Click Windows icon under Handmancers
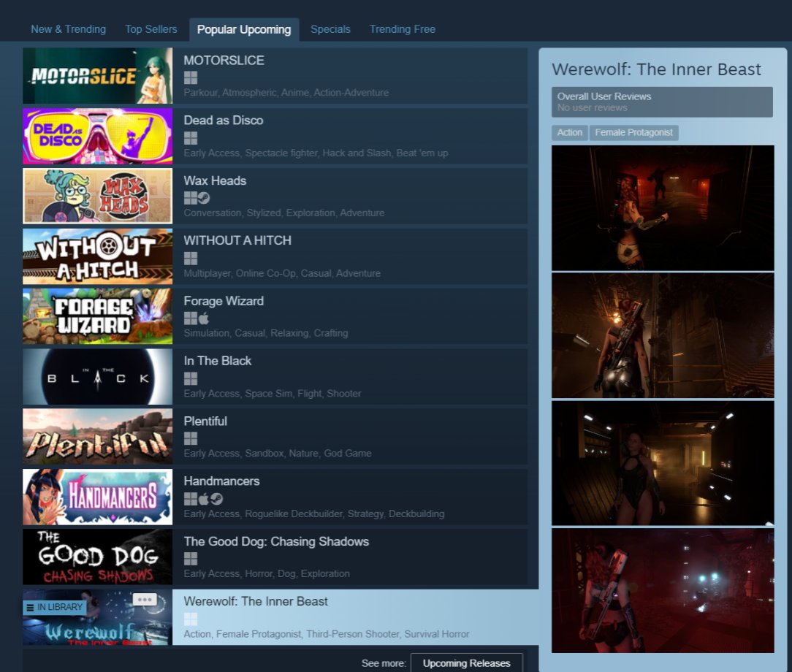The image size is (792, 672). 191,499
